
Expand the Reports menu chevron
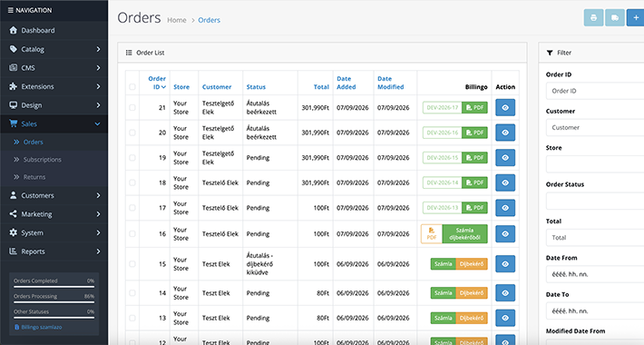coord(98,251)
